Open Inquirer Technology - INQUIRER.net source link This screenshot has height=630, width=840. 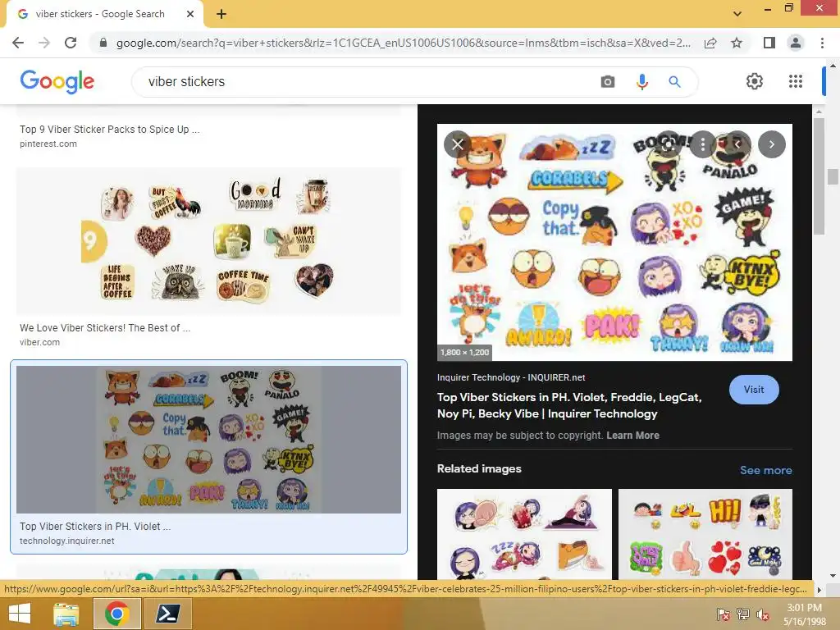[510, 377]
